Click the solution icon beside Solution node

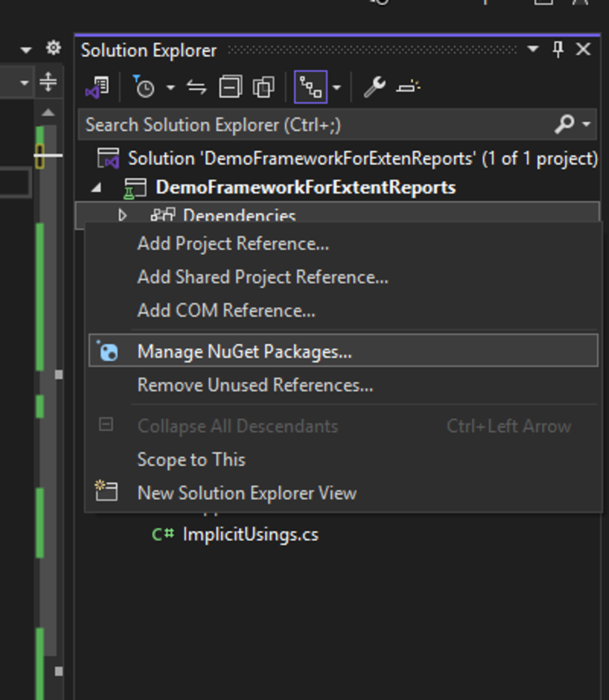pos(108,158)
